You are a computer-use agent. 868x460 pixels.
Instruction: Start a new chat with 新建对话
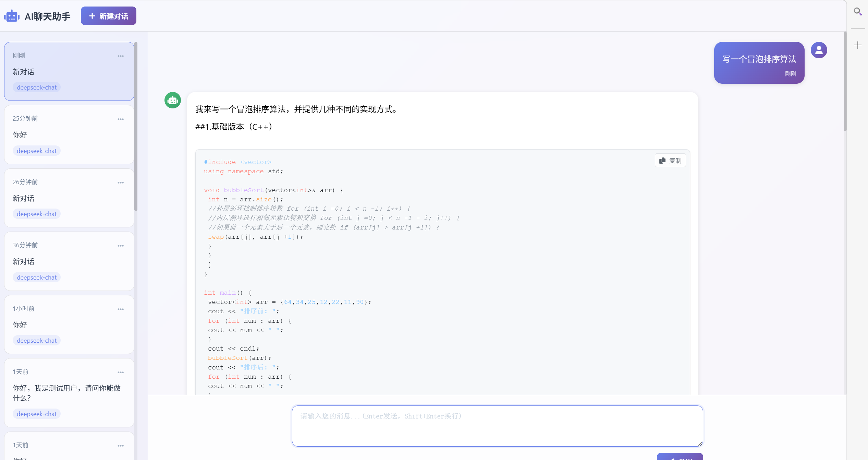coord(108,16)
